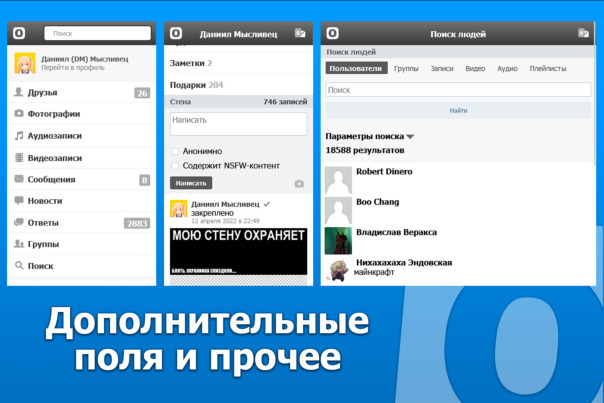Open the МОЮ СТЕНУ ОХРАНЯЕТ post image
This screenshot has height=403, width=604.
[x=238, y=251]
